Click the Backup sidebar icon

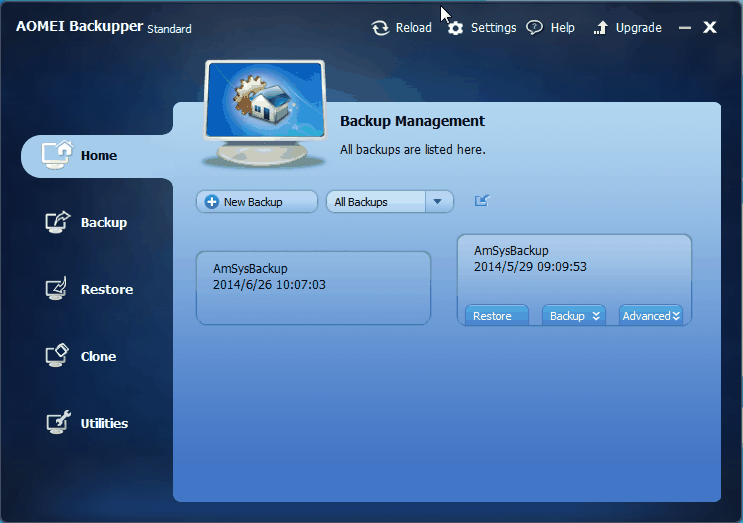click(58, 222)
